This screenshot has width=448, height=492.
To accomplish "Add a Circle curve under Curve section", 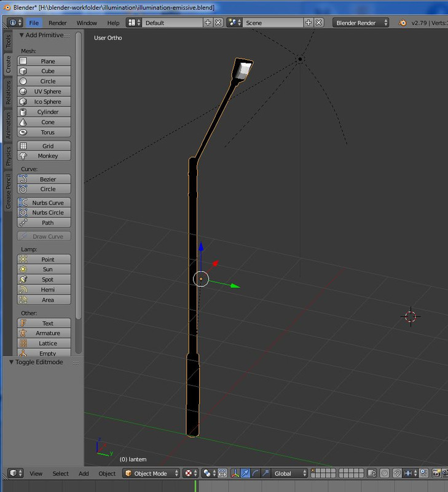I will pos(44,189).
